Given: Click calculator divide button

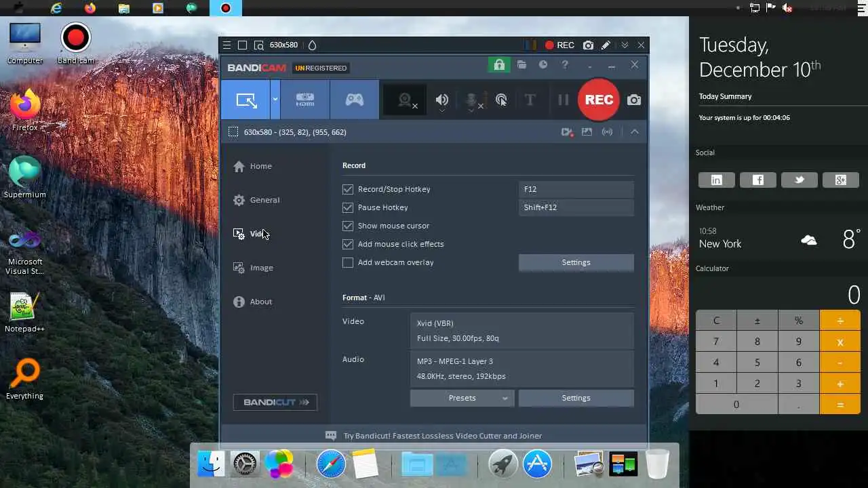Looking at the screenshot, I should click(x=840, y=321).
